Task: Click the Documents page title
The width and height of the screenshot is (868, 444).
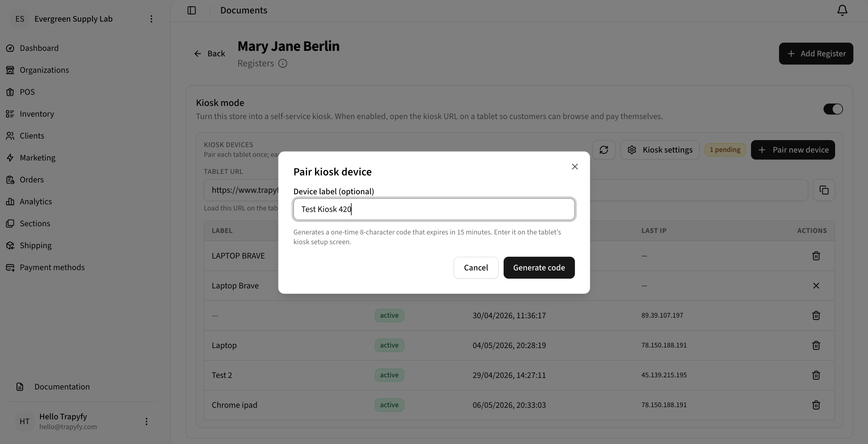Action: 244,10
